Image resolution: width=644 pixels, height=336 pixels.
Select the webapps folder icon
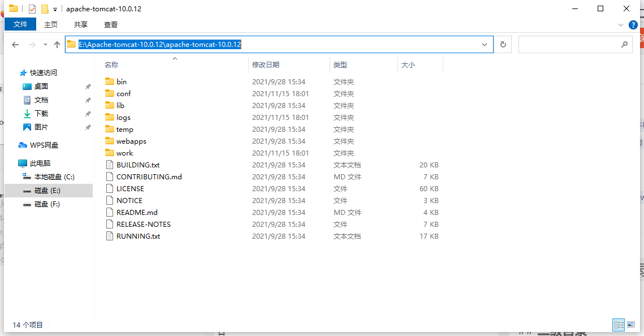(x=109, y=141)
